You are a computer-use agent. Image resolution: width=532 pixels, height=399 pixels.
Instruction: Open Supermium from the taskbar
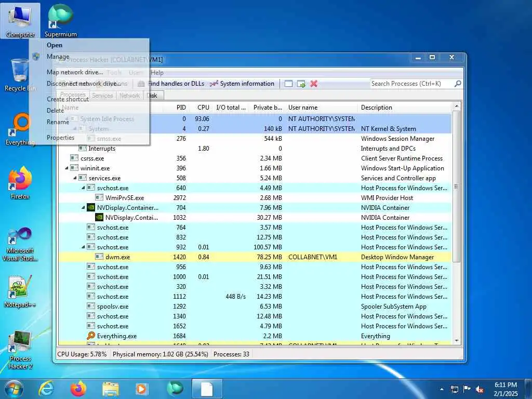pos(175,389)
